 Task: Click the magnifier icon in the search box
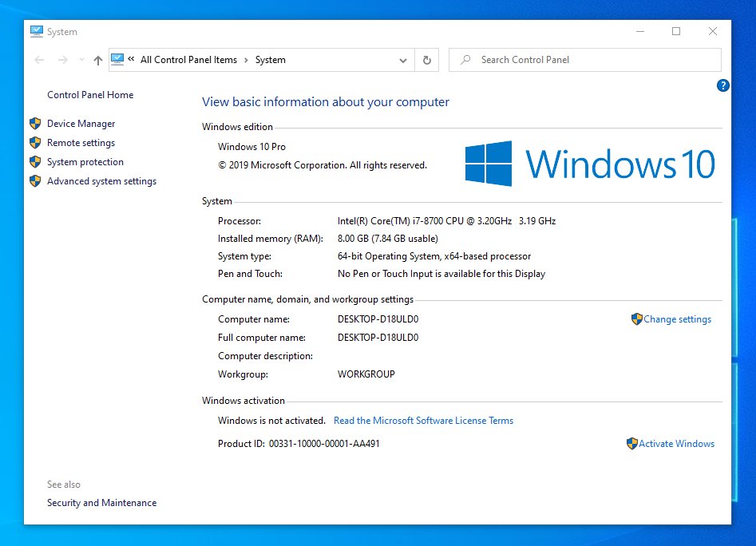pyautogui.click(x=465, y=60)
